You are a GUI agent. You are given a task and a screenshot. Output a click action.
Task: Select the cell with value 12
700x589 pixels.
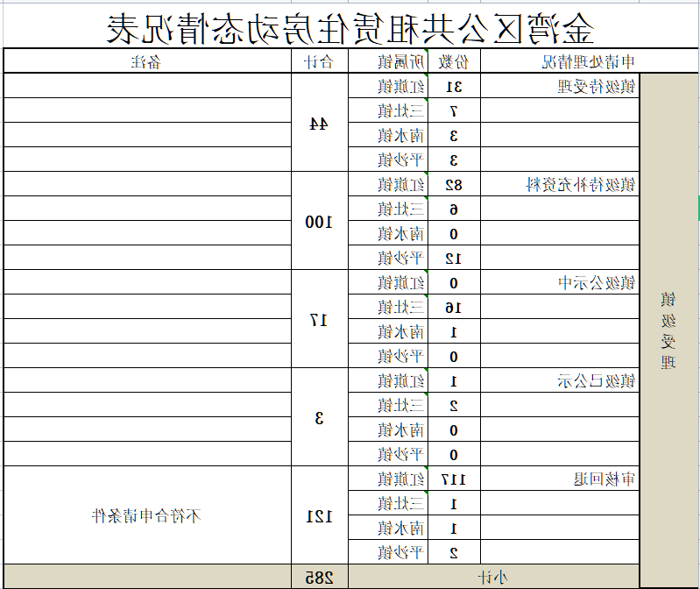454,258
